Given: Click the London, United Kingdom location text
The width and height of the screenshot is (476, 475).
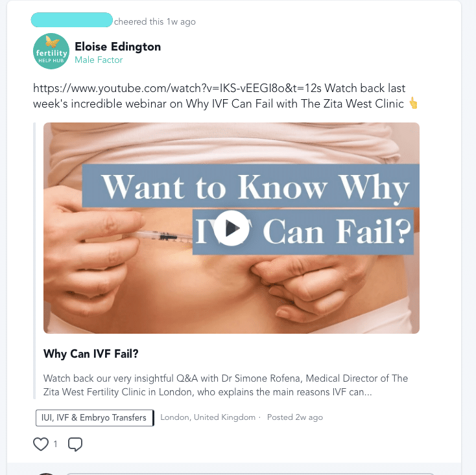Looking at the screenshot, I should pos(208,417).
